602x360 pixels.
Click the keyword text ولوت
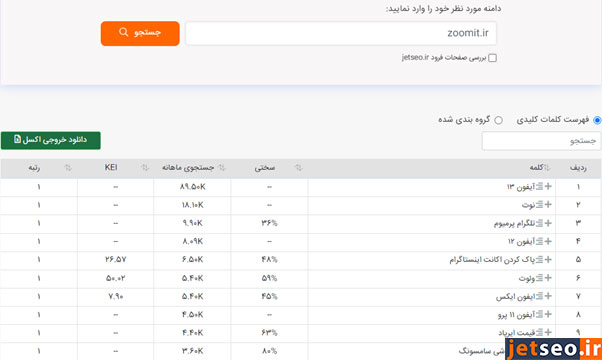pos(527,278)
